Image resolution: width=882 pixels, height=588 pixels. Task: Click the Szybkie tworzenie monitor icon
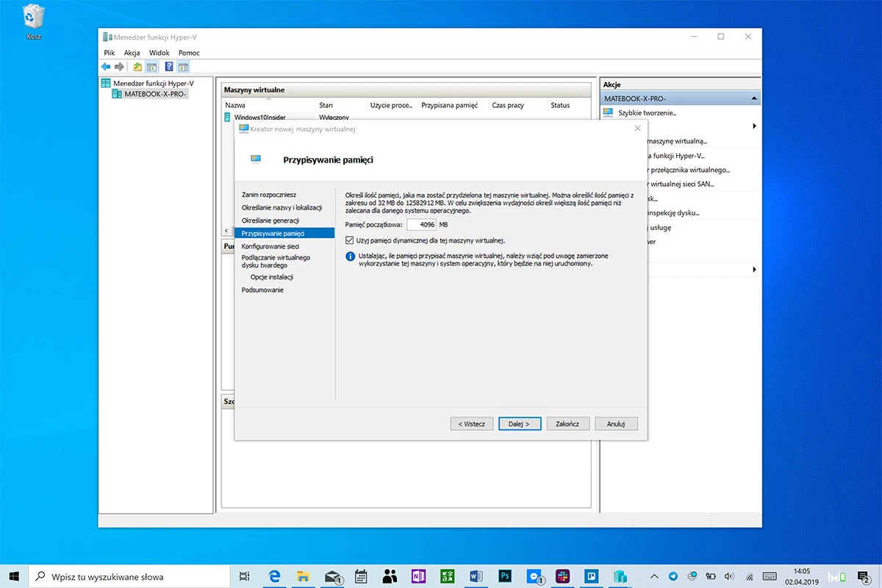click(x=608, y=112)
